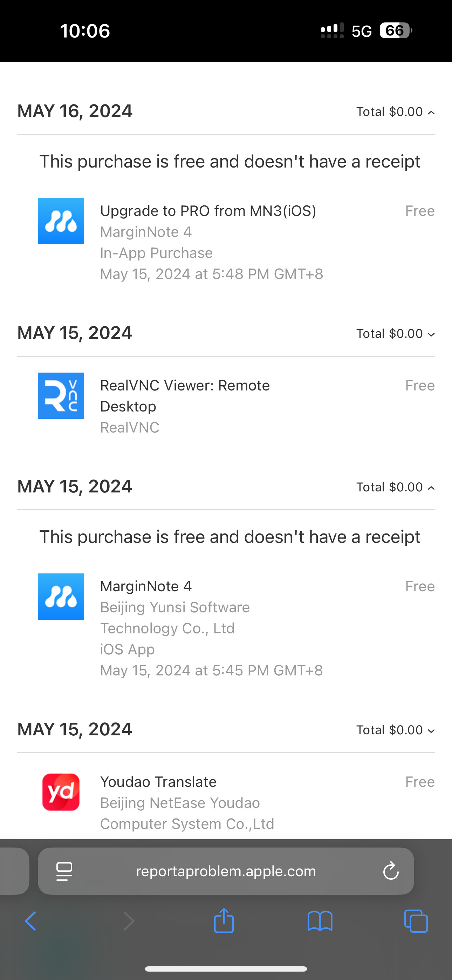Screen dimensions: 452x980
Task: Tap the Youdao Translate title
Action: 158,782
